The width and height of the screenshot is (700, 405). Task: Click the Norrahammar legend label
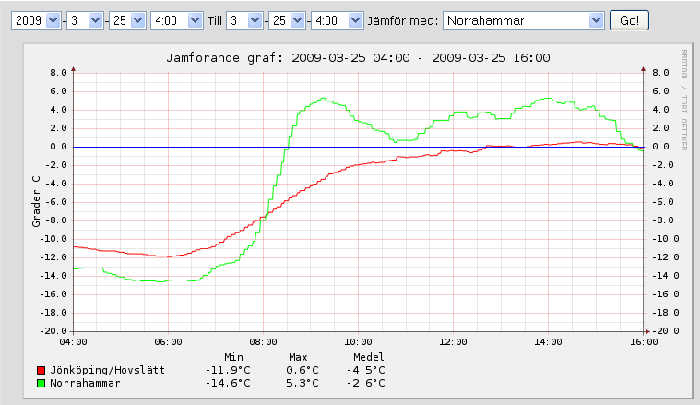tap(88, 383)
